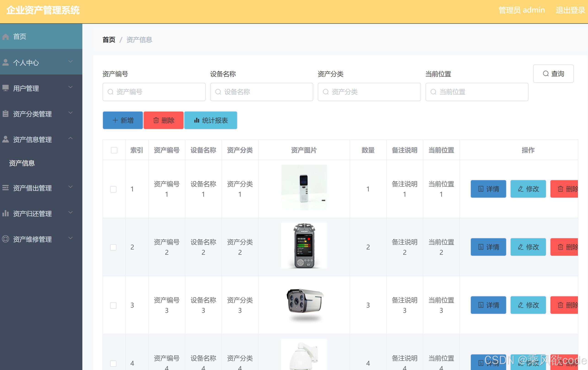Open the 资产信息 submenu item
The image size is (588, 370).
[x=22, y=163]
